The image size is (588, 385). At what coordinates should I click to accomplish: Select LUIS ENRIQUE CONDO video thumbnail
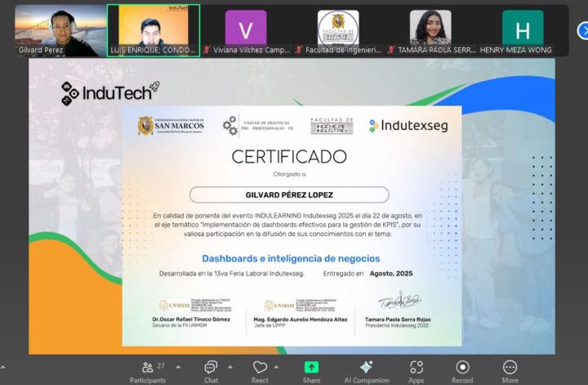[154, 31]
